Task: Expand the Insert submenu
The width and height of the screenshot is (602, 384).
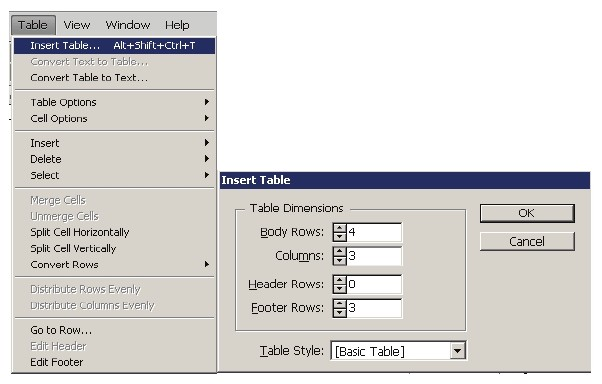Action: click(x=114, y=143)
